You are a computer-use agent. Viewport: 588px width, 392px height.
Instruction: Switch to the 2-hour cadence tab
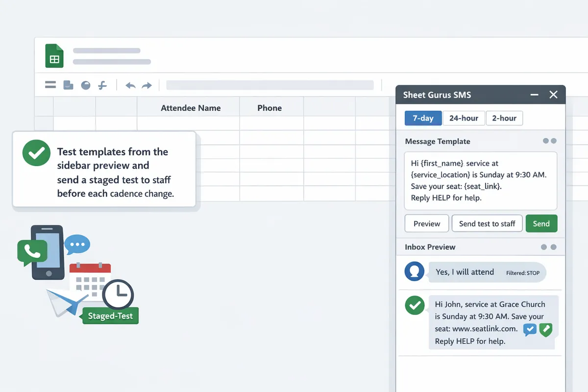click(x=504, y=118)
